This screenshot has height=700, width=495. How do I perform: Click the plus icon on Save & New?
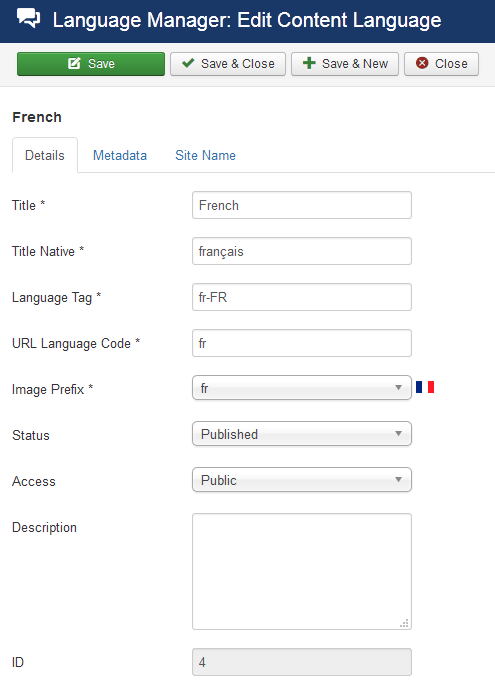(x=309, y=63)
